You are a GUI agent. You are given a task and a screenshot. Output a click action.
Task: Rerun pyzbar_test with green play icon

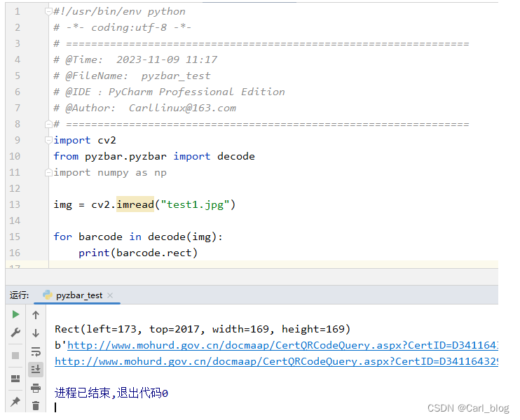15,314
